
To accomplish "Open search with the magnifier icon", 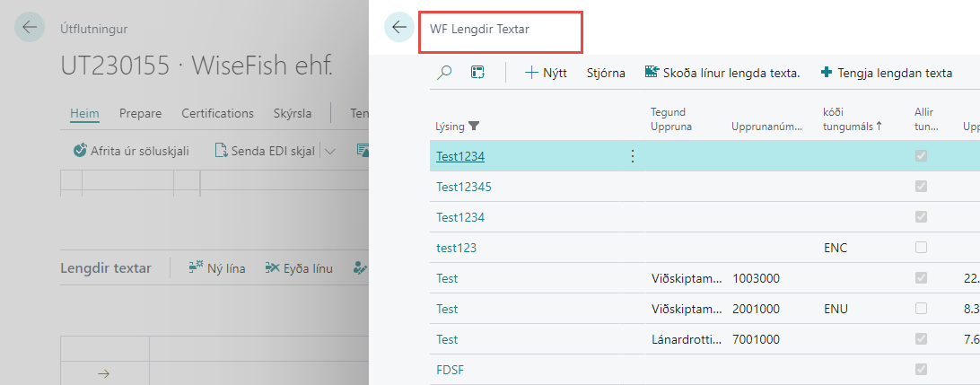I will click(444, 73).
